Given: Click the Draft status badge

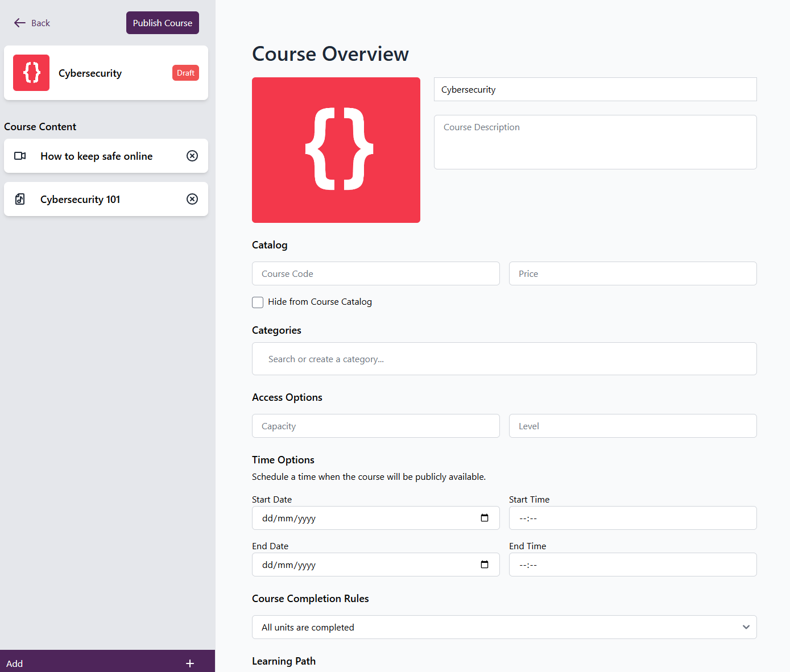Looking at the screenshot, I should pyautogui.click(x=185, y=73).
